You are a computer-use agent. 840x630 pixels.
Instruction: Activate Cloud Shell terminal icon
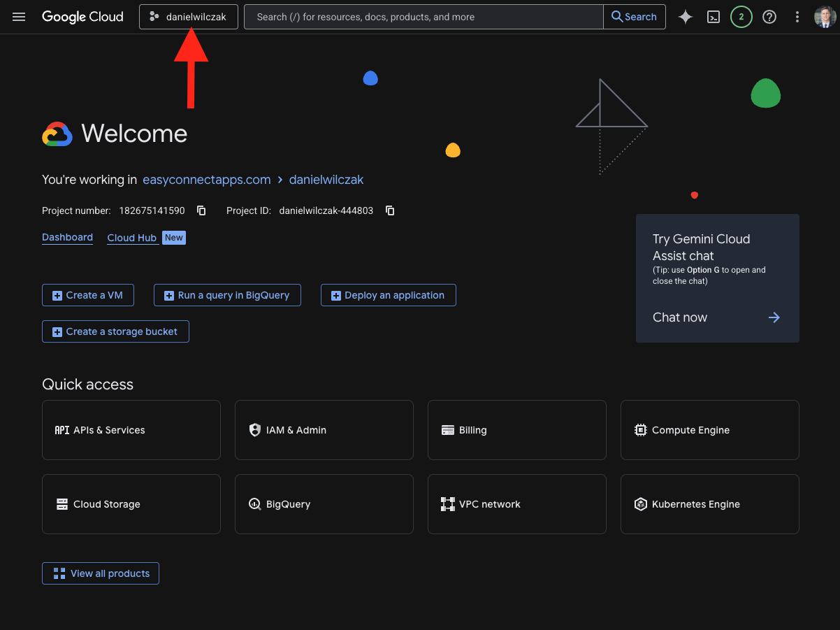[714, 17]
